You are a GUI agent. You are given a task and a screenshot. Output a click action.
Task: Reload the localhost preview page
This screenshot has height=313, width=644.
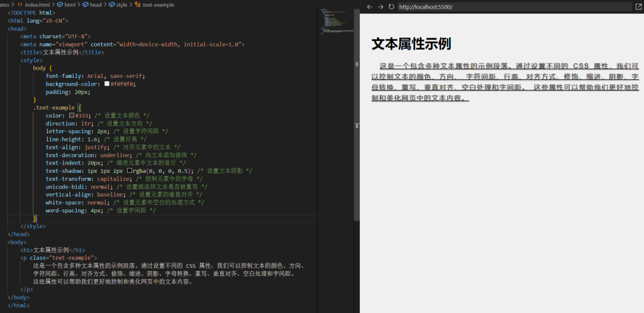pos(391,7)
